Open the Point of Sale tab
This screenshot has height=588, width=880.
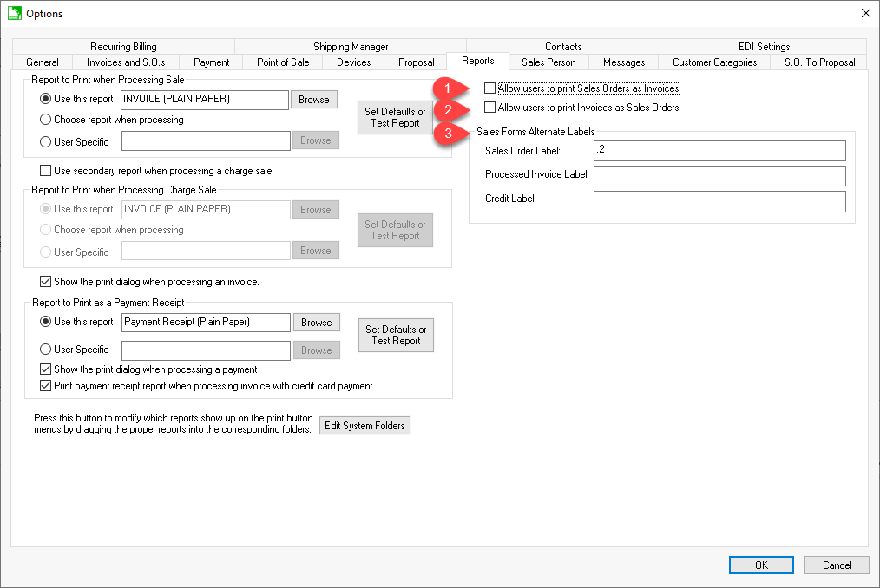[x=283, y=62]
